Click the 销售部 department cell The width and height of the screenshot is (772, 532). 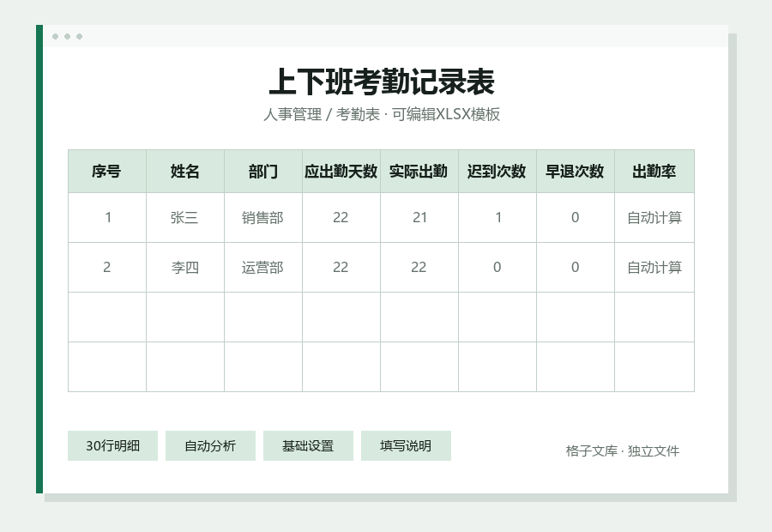click(x=263, y=217)
